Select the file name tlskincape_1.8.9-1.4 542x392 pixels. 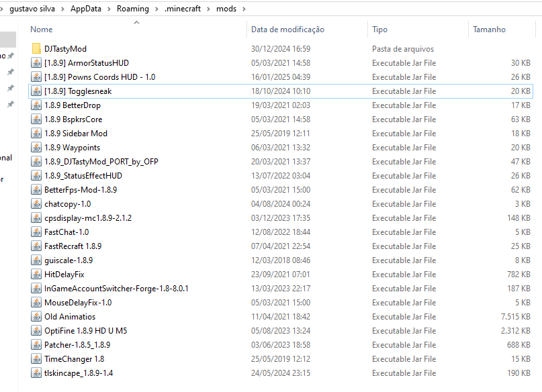(x=79, y=373)
